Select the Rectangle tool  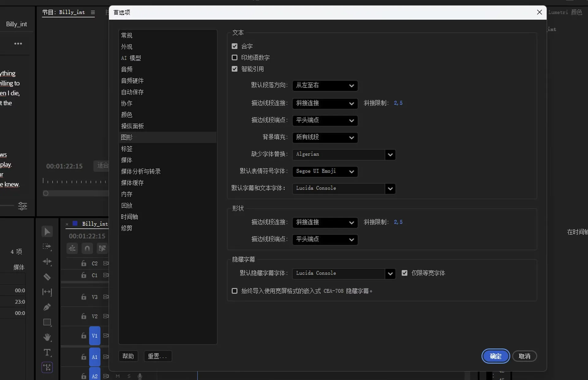coord(47,322)
